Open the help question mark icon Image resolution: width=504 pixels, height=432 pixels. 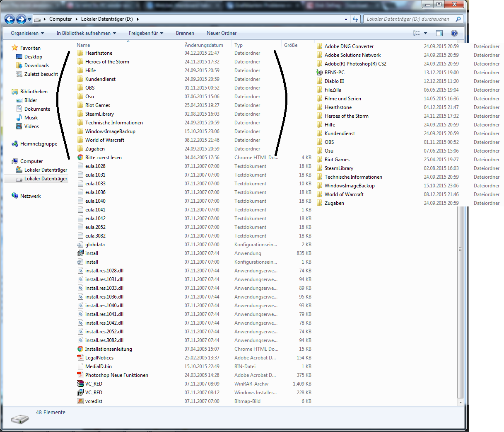point(454,33)
